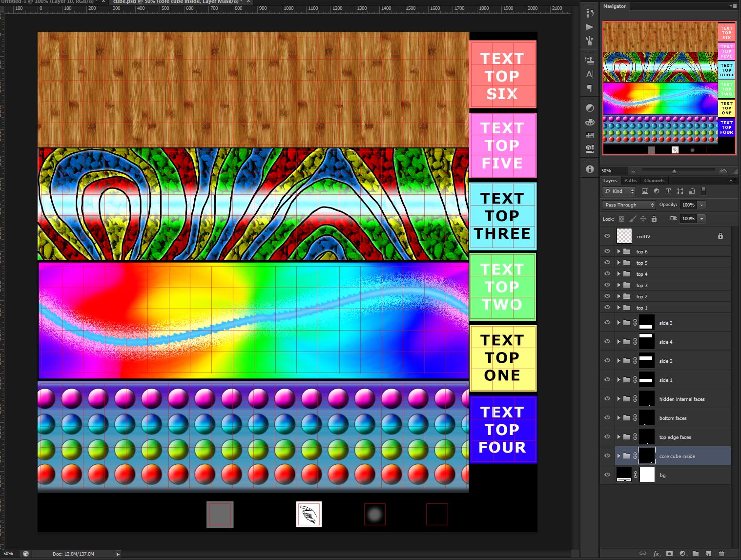Toggle lock position icon
The height and width of the screenshot is (560, 741).
coord(643,219)
